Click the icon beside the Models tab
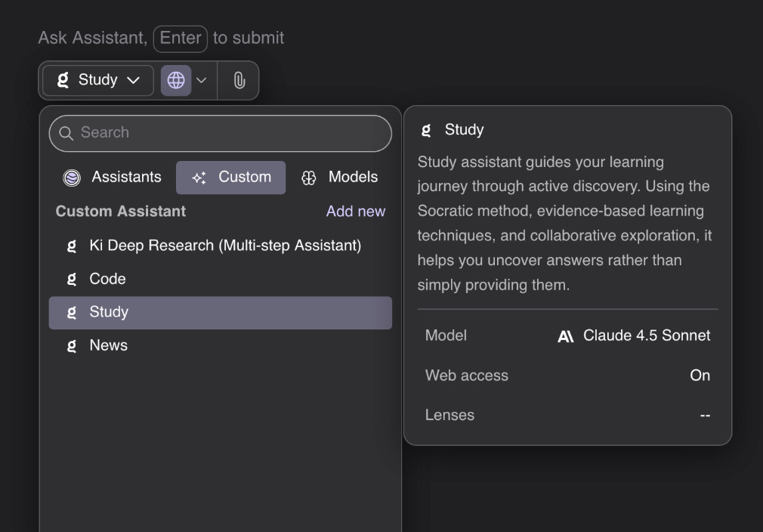 pyautogui.click(x=310, y=177)
